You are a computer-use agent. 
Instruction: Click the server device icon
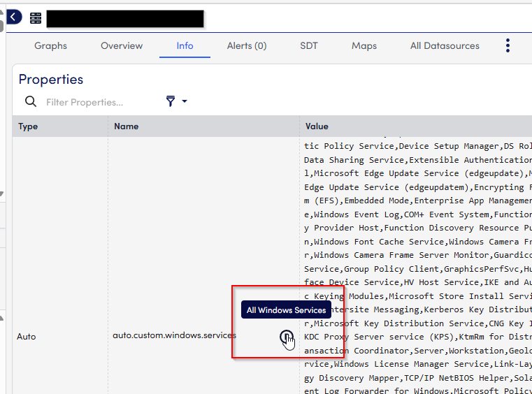[x=36, y=18]
